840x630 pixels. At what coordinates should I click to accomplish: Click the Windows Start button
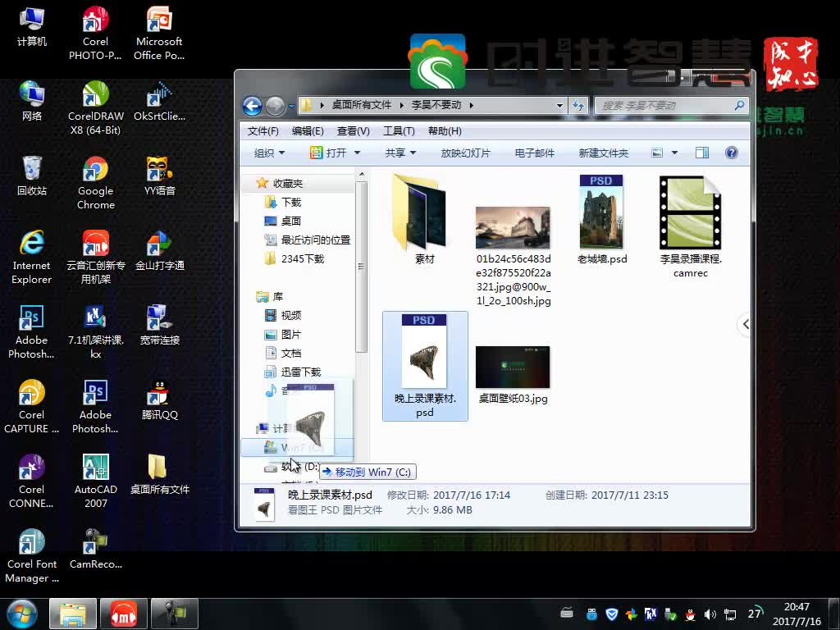pyautogui.click(x=22, y=614)
